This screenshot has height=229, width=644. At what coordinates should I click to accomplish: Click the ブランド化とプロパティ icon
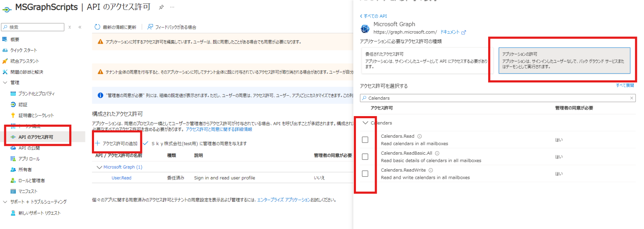(13, 94)
